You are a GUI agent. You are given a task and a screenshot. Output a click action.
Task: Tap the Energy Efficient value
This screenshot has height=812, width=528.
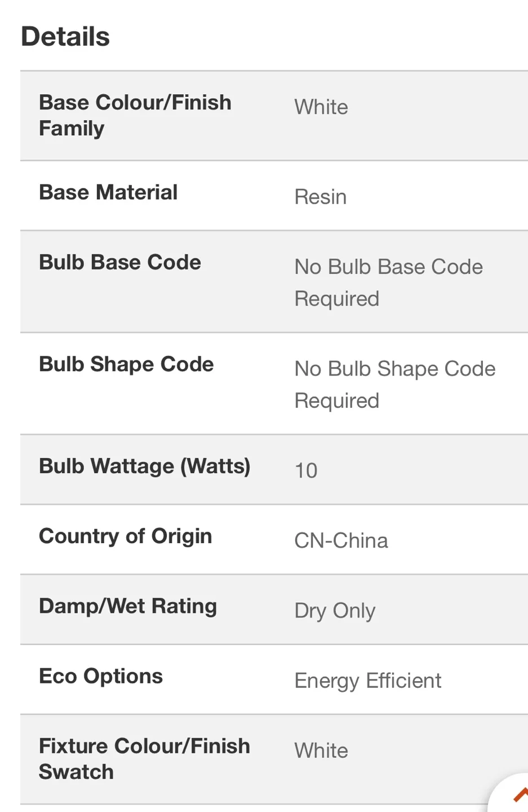[x=367, y=681]
